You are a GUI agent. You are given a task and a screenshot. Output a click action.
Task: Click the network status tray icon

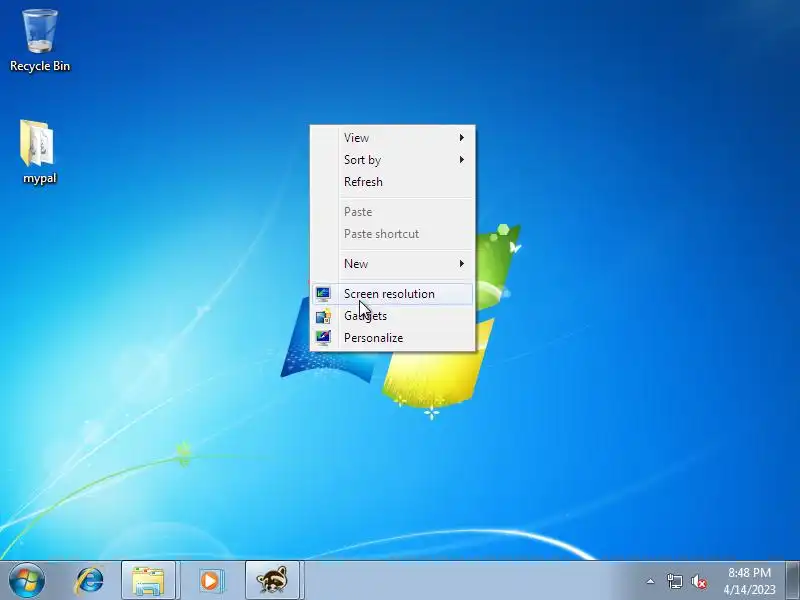[674, 581]
